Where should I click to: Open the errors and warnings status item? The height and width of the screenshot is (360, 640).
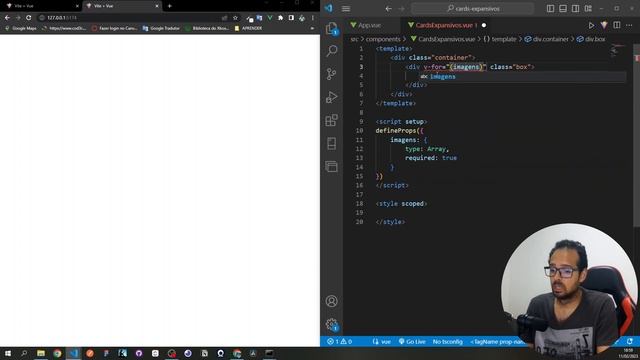click(340, 342)
